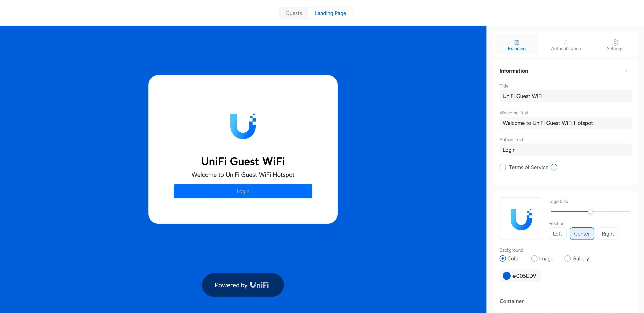This screenshot has height=313, width=644.
Task: Switch to the Landing Page tab
Action: (330, 13)
